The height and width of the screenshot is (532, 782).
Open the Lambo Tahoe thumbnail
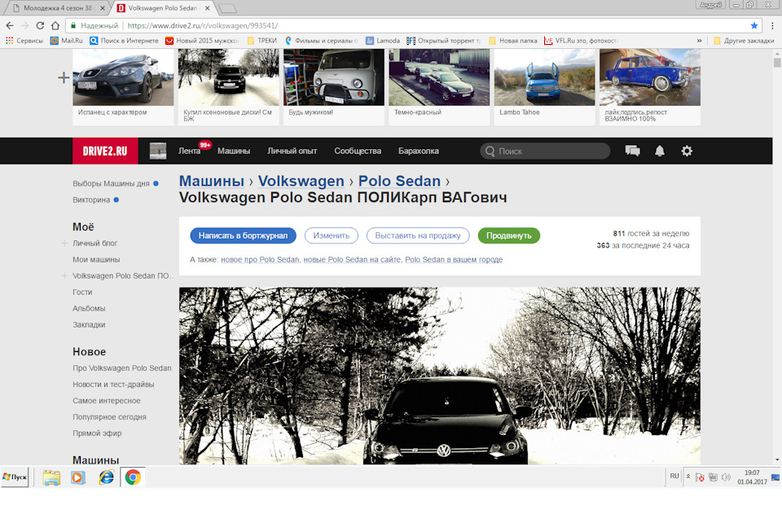[x=544, y=76]
